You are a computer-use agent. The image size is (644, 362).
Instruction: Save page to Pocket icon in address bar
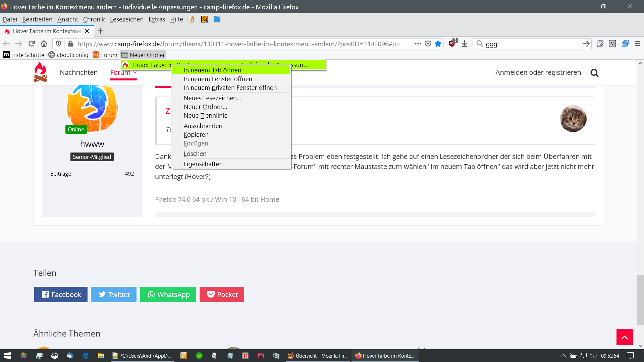click(428, 44)
